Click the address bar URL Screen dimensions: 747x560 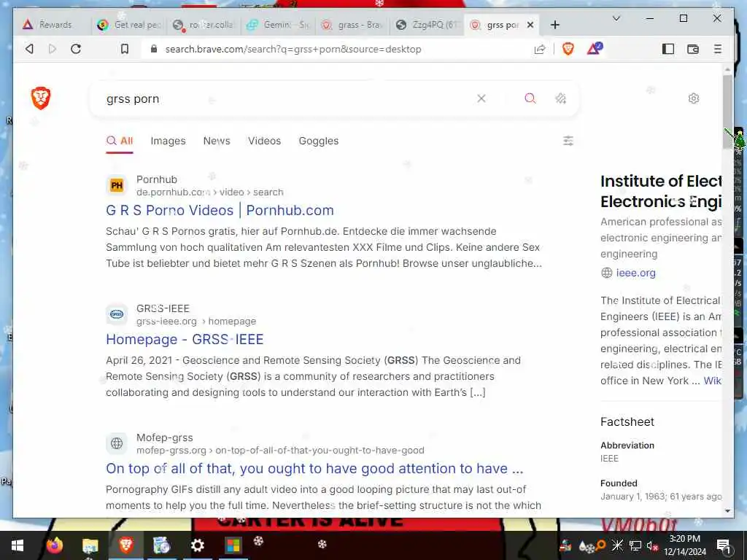pos(293,49)
